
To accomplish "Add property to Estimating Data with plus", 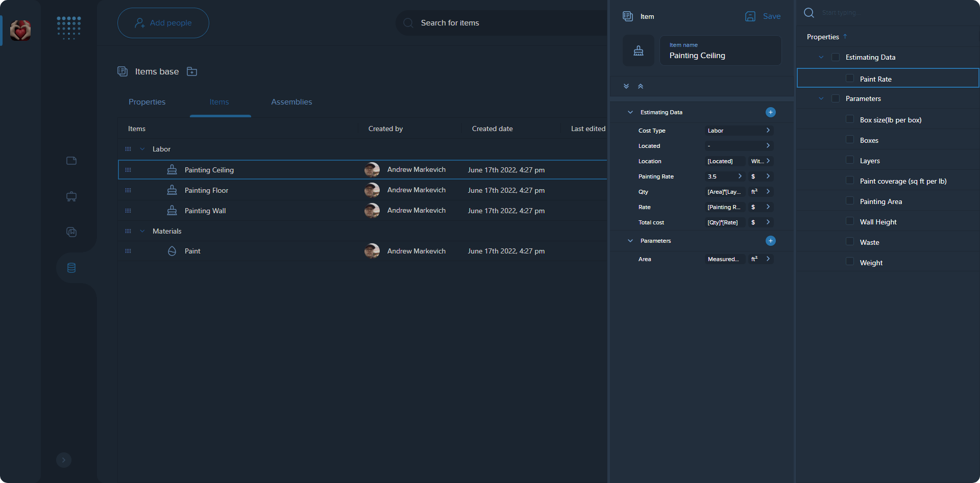I will (771, 112).
